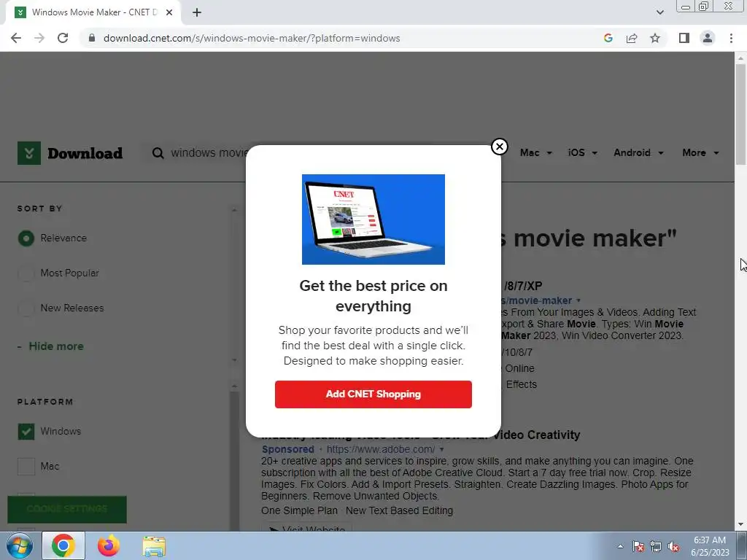Close the Windows Movie Maker tab
The width and height of the screenshot is (747, 560).
coord(169,12)
